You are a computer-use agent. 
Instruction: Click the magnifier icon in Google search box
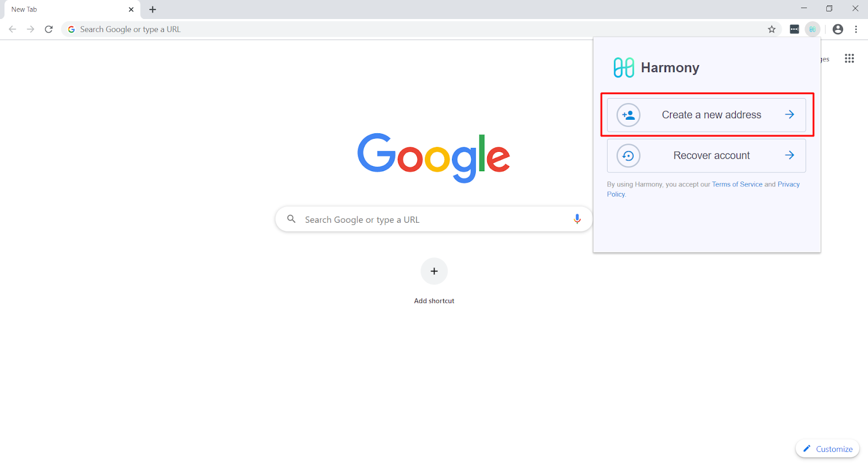[291, 219]
